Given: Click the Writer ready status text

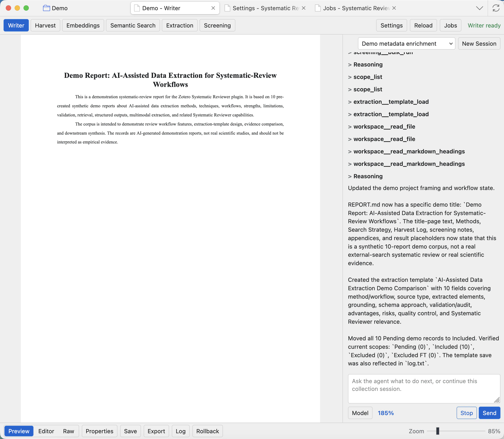Looking at the screenshot, I should pyautogui.click(x=484, y=25).
